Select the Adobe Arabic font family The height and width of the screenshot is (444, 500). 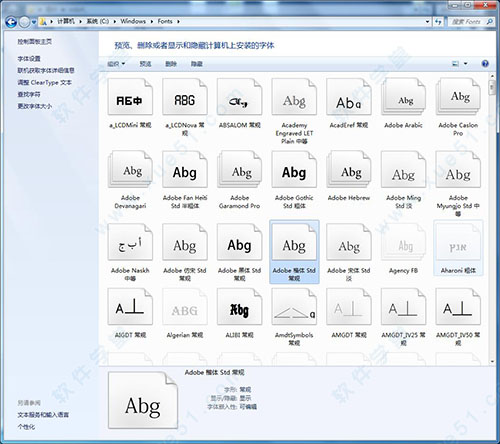click(403, 97)
